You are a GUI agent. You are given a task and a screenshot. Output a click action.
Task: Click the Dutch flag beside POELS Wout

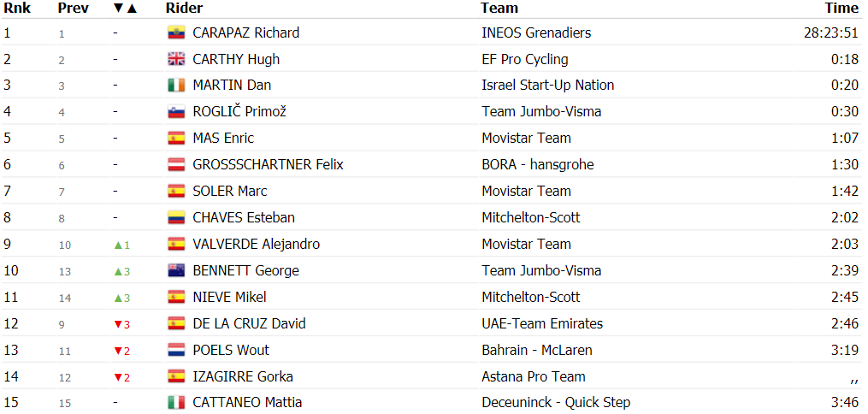tap(176, 351)
